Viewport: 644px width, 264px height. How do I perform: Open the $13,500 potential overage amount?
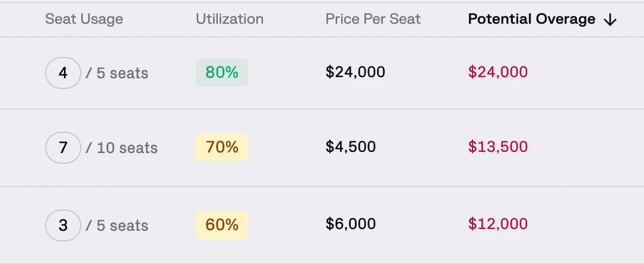click(497, 147)
